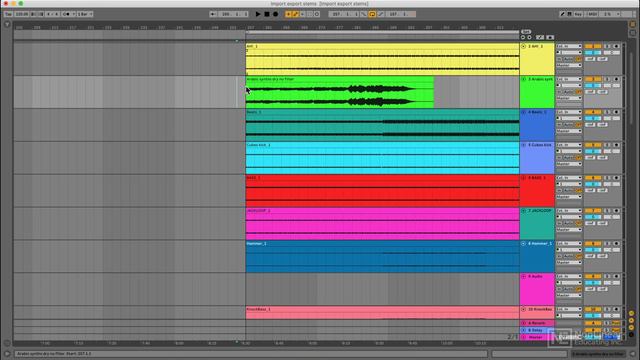Jump to next locator arrow
The width and height of the screenshot is (640, 360).
pos(529,37)
